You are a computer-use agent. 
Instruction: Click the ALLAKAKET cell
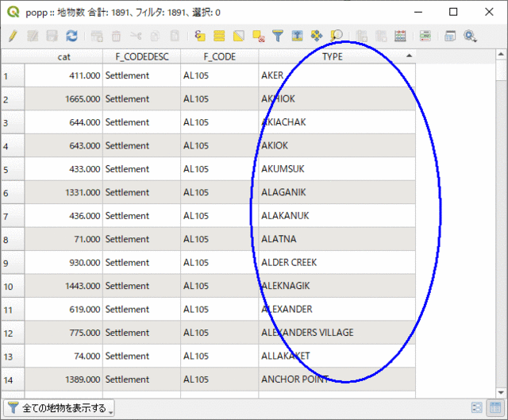(337, 356)
